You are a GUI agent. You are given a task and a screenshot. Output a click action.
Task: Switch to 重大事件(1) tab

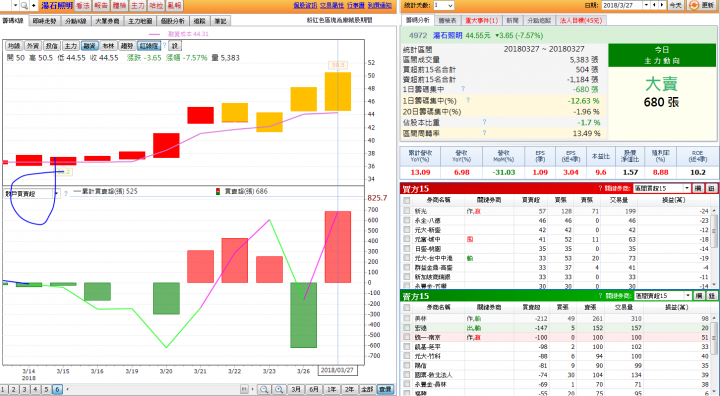[x=481, y=20]
